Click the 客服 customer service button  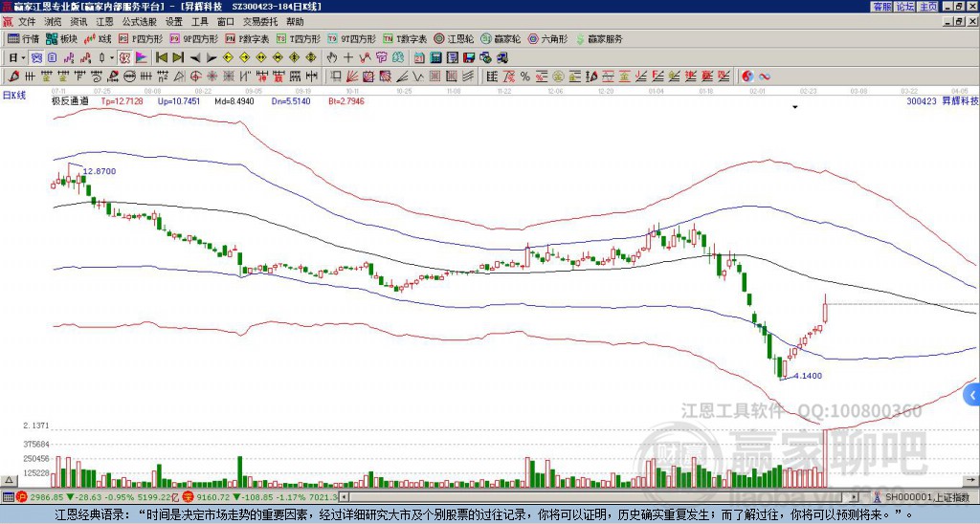pyautogui.click(x=881, y=7)
